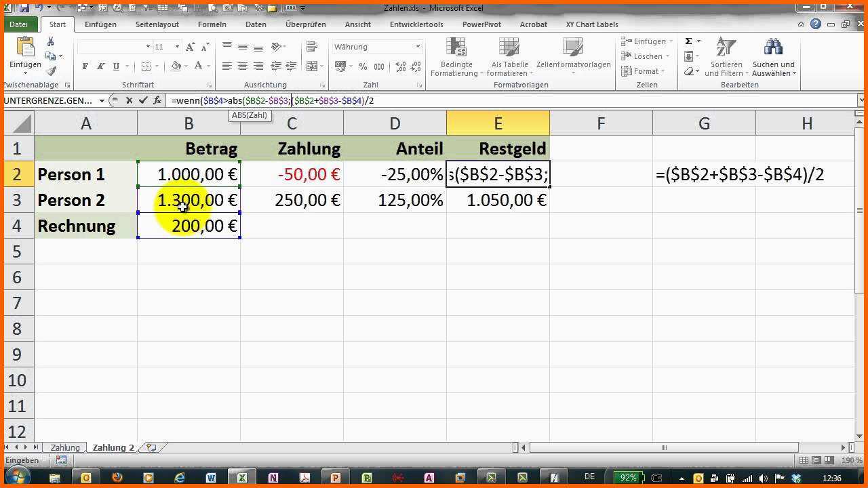Open the Insert Function fx dialog
This screenshot has width=868, height=488.
(x=157, y=100)
